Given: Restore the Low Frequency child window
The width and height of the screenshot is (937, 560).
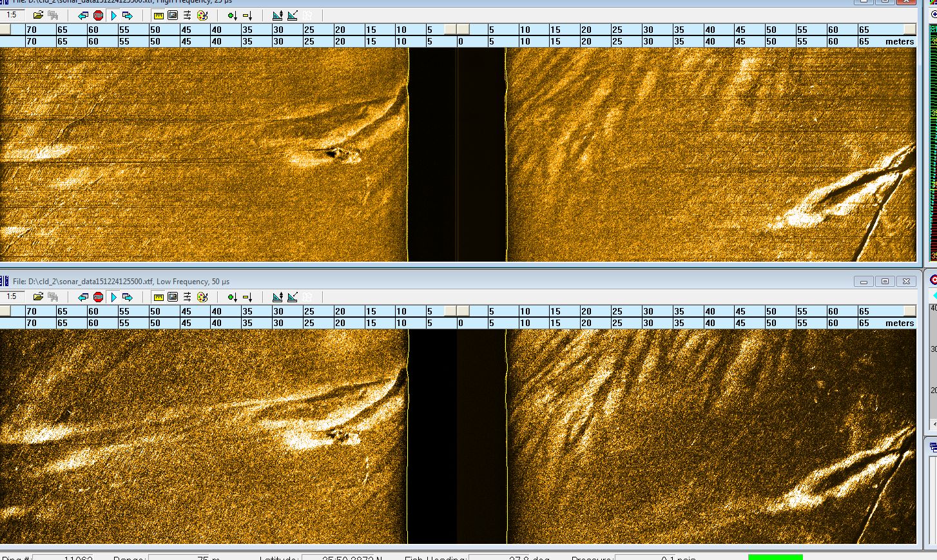Looking at the screenshot, I should [x=885, y=282].
